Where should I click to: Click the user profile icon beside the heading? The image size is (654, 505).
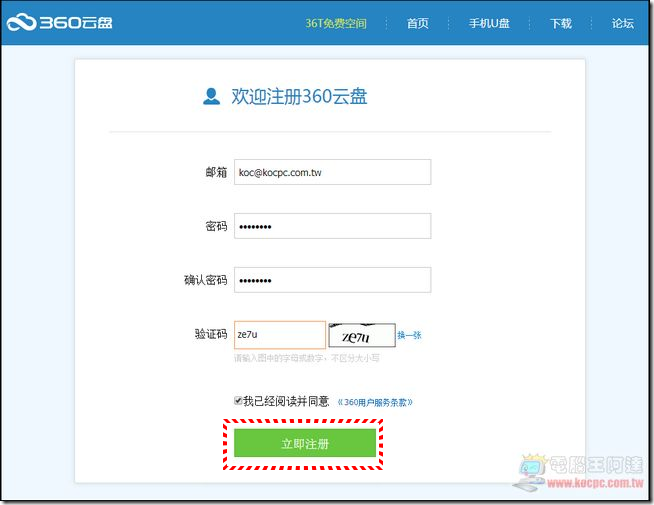point(211,97)
